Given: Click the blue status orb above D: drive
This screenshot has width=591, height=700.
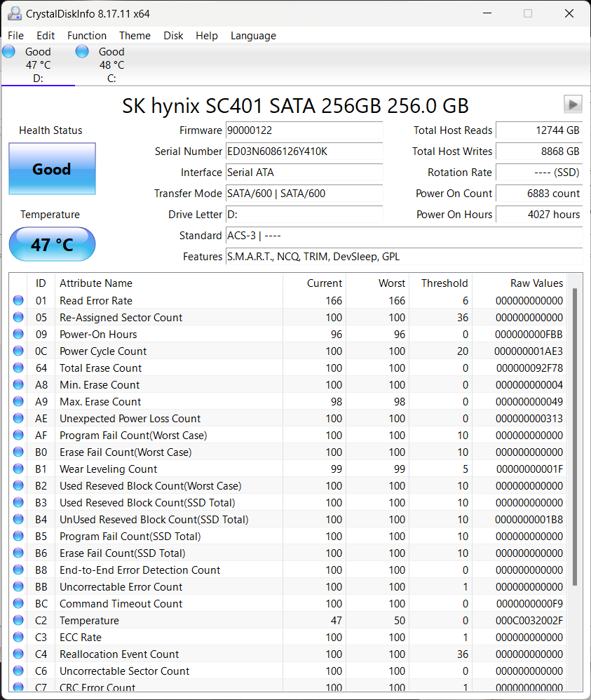Looking at the screenshot, I should point(8,52).
